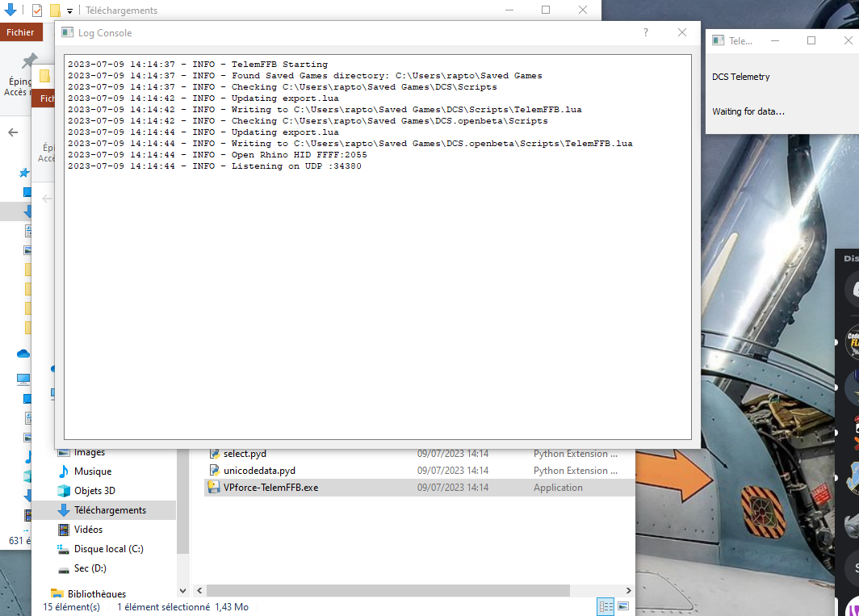The height and width of the screenshot is (616, 859).
Task: Click the DCS Telemetry label
Action: coord(740,77)
